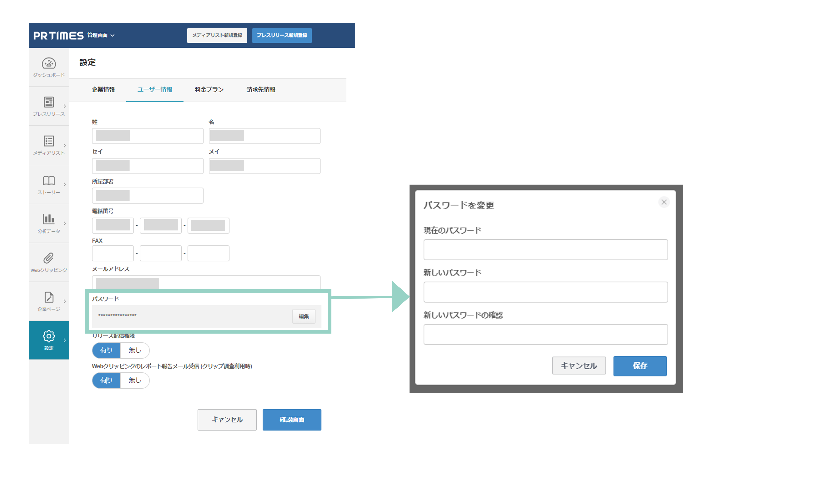Select the Story book icon
This screenshot has height=504, width=816.
(49, 180)
